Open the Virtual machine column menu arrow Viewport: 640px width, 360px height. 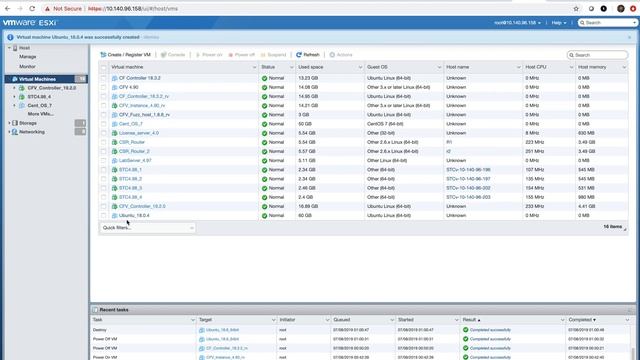tap(254, 67)
